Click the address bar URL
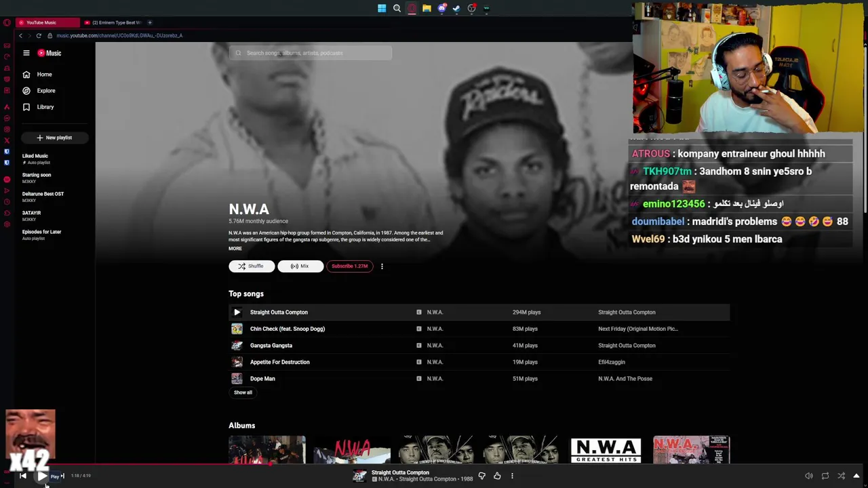 [x=119, y=35]
